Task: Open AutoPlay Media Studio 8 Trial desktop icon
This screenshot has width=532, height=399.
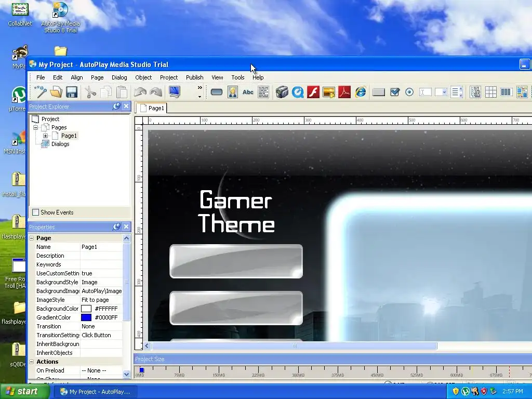Action: tap(60, 18)
